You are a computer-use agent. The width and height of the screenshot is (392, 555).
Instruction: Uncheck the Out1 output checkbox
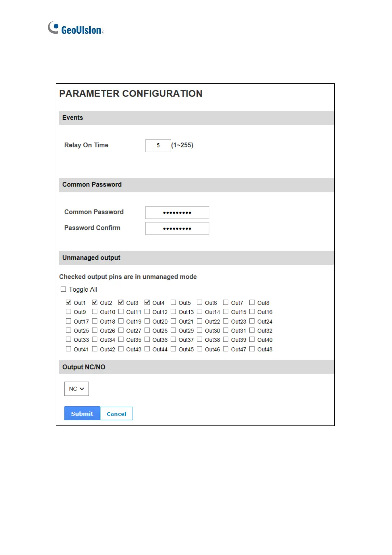click(x=69, y=302)
